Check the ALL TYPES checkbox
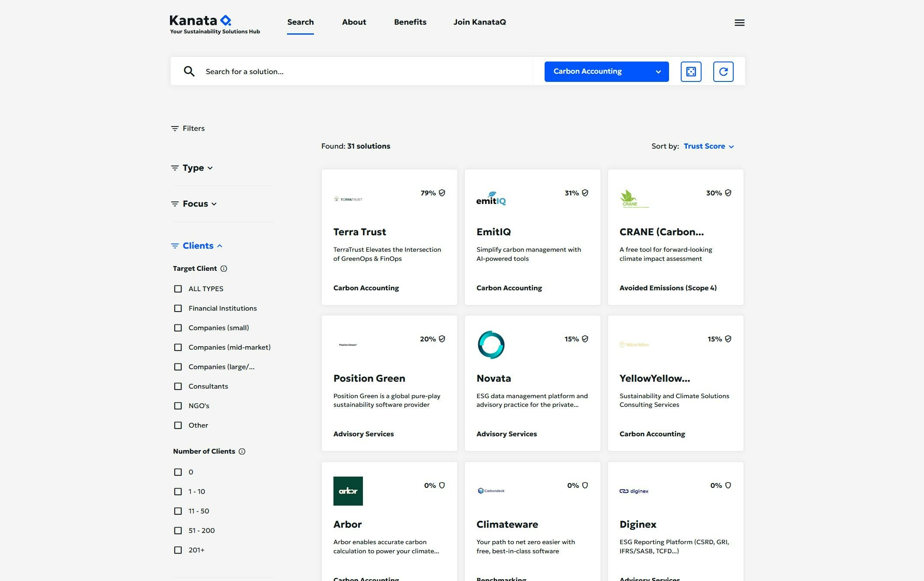The height and width of the screenshot is (581, 924). click(x=178, y=289)
